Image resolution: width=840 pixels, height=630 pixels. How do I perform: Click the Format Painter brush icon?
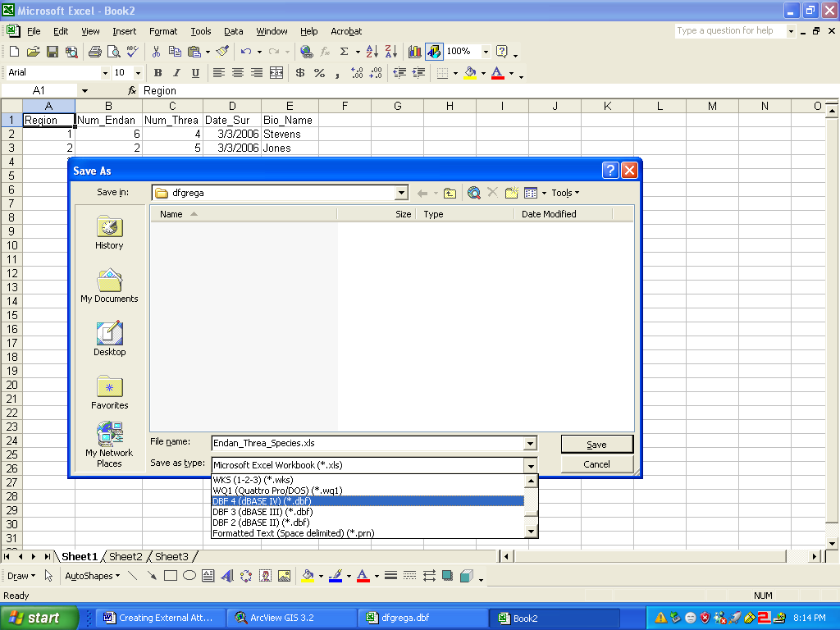(x=222, y=52)
